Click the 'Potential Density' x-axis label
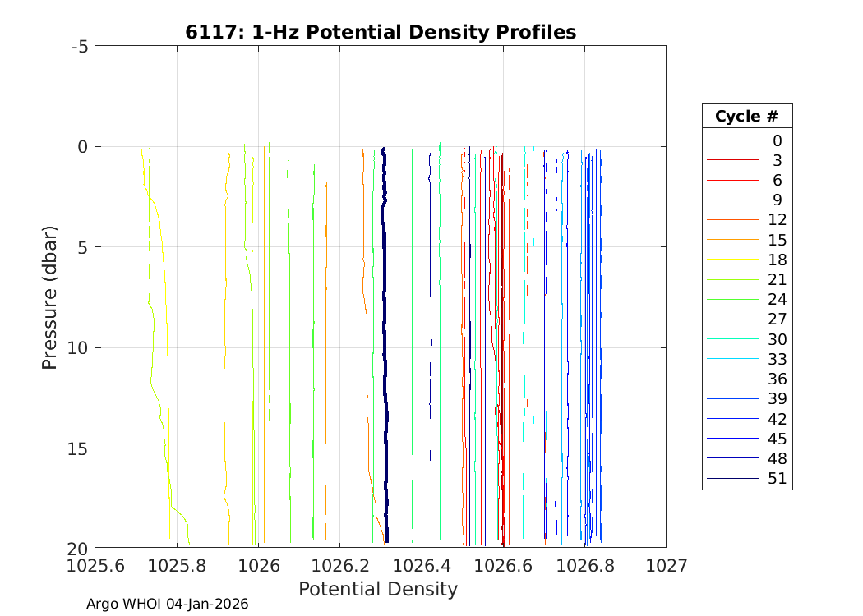The width and height of the screenshot is (863, 616). tap(378, 589)
